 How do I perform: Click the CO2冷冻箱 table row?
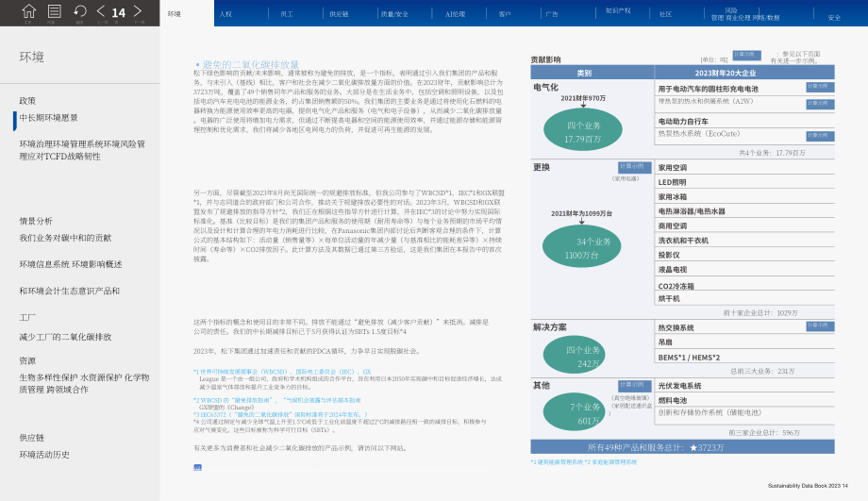744,286
